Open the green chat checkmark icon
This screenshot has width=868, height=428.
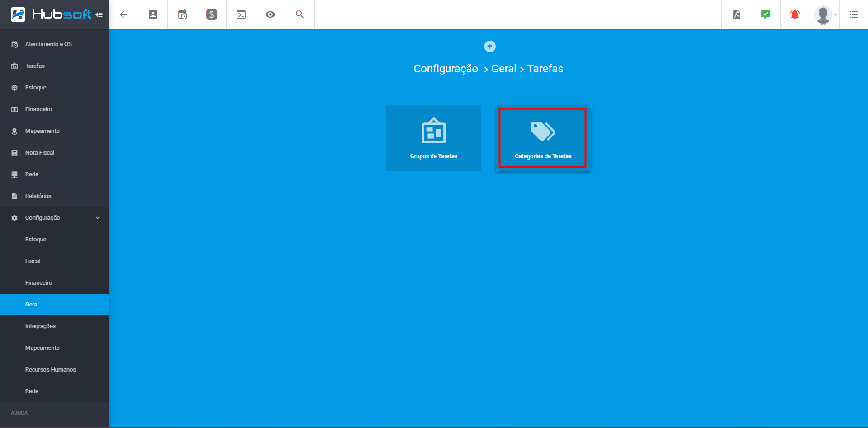point(766,14)
